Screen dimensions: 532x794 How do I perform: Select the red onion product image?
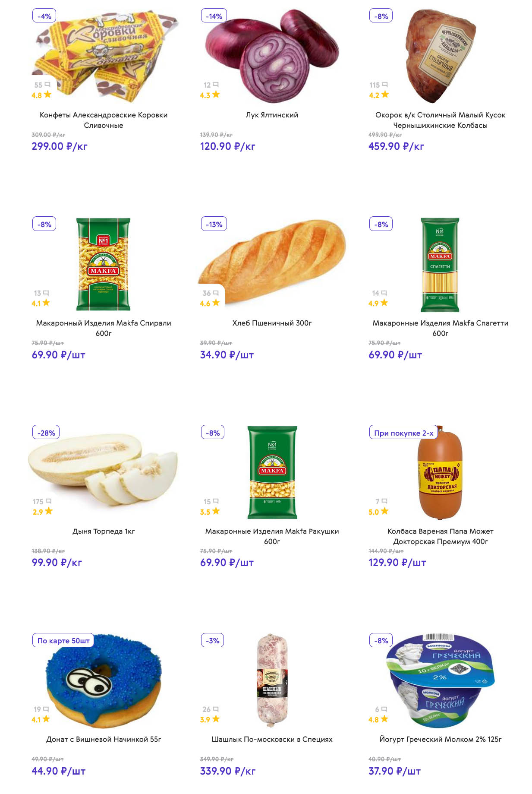272,55
